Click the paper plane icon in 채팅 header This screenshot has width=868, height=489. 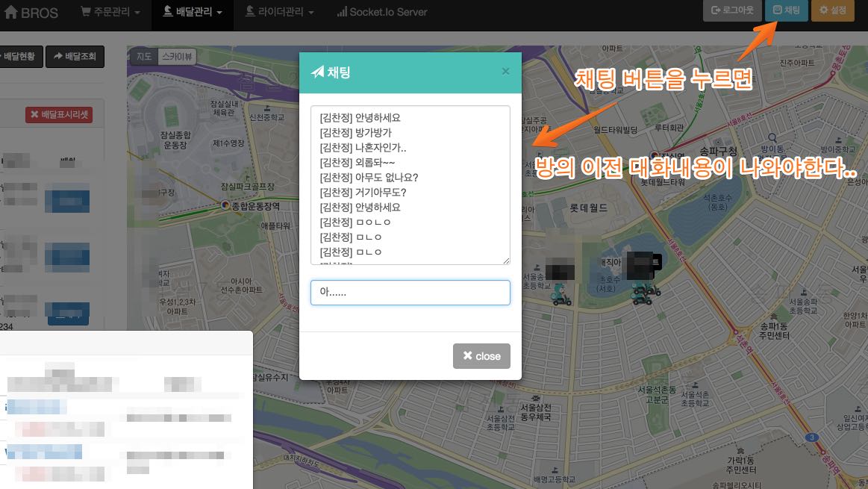317,72
